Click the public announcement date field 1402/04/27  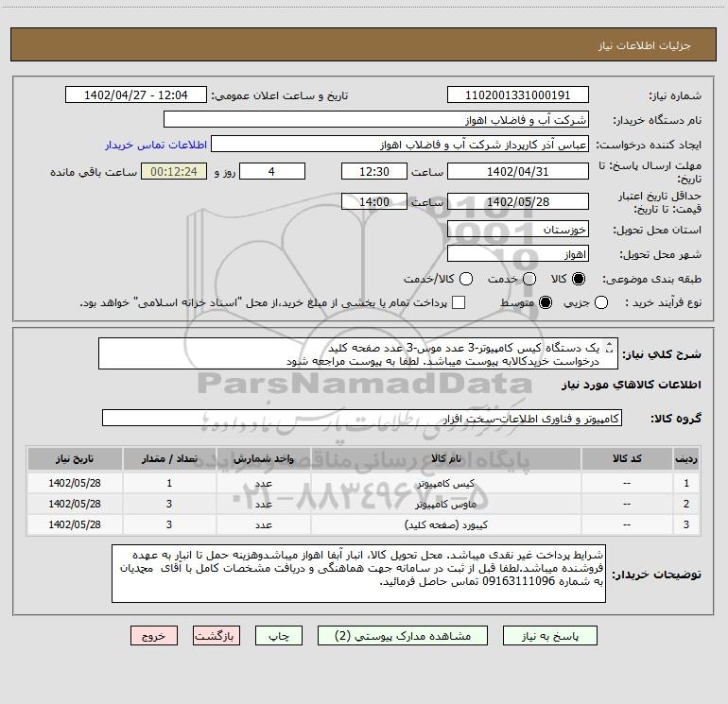[136, 95]
